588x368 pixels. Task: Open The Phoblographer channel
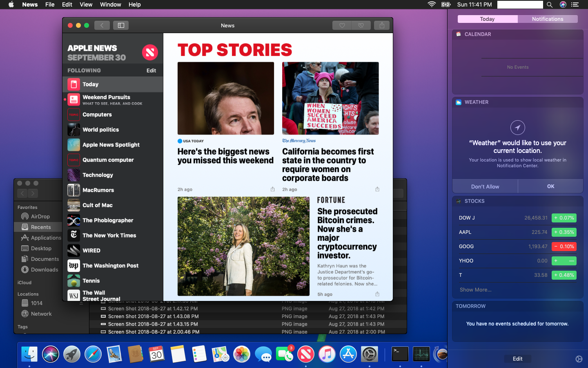point(113,220)
